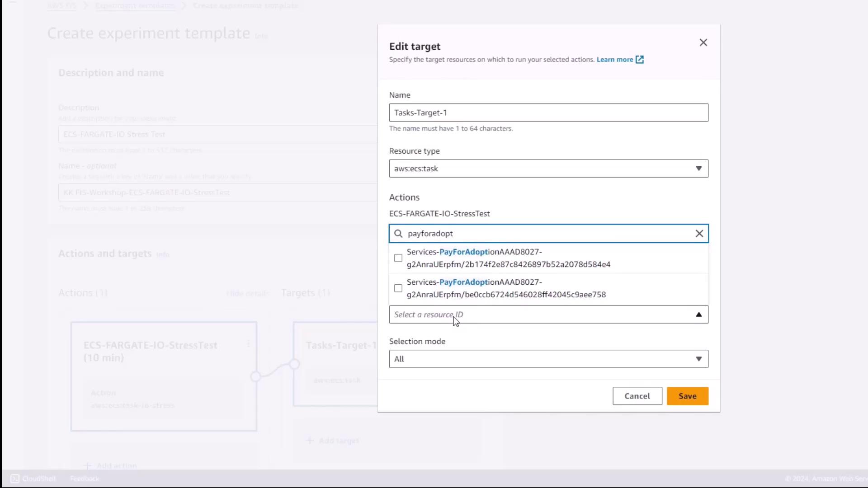The width and height of the screenshot is (868, 488).
Task: Clear the payforadopt search text
Action: (x=699, y=234)
